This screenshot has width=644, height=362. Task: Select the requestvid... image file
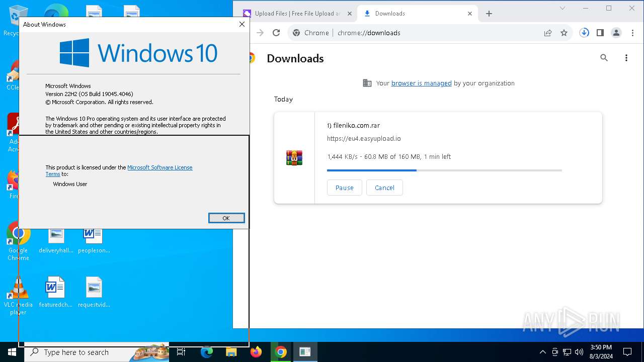[x=94, y=293]
